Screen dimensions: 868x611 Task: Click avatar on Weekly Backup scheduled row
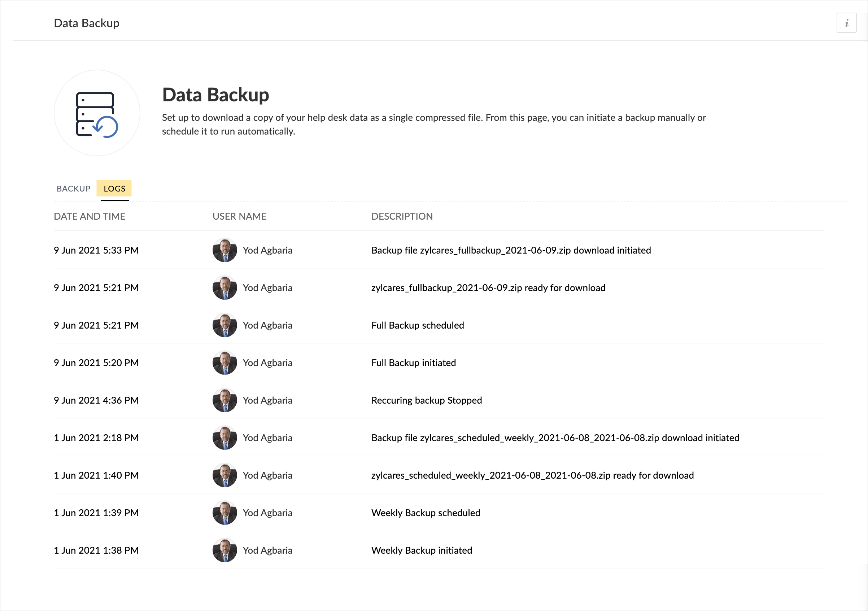[224, 513]
